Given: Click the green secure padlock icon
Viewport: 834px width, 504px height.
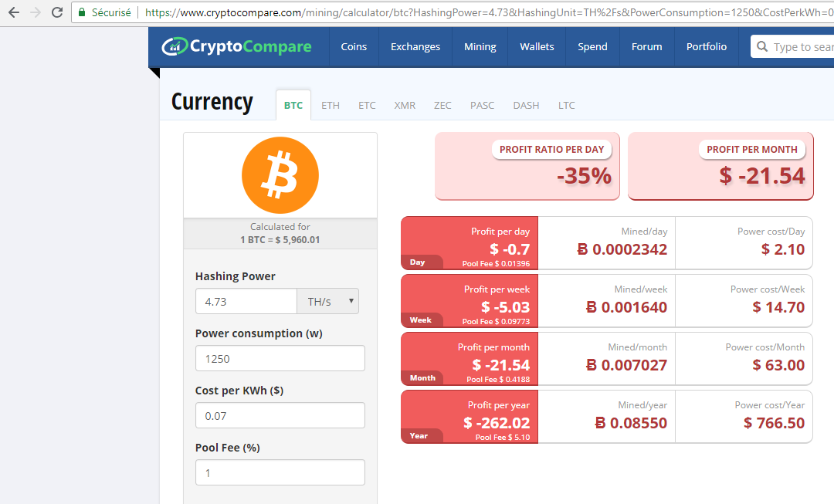Looking at the screenshot, I should click(82, 12).
